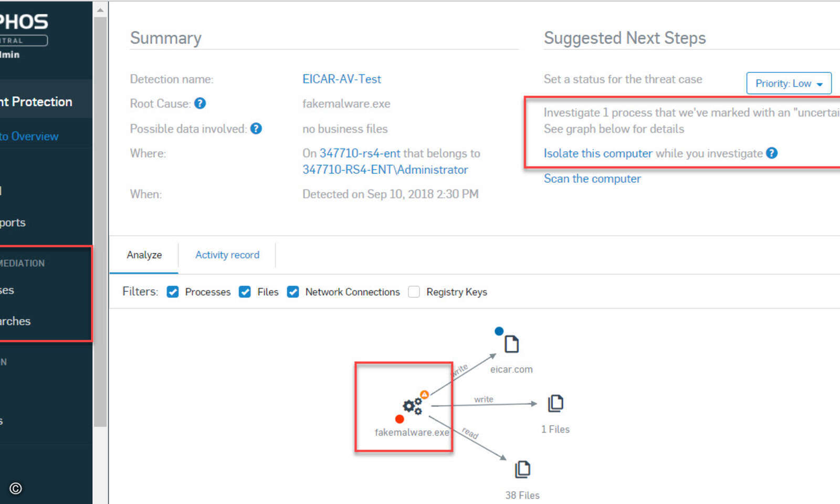Open the Root Cause help icon
Image resolution: width=840 pixels, height=504 pixels.
coord(199,103)
